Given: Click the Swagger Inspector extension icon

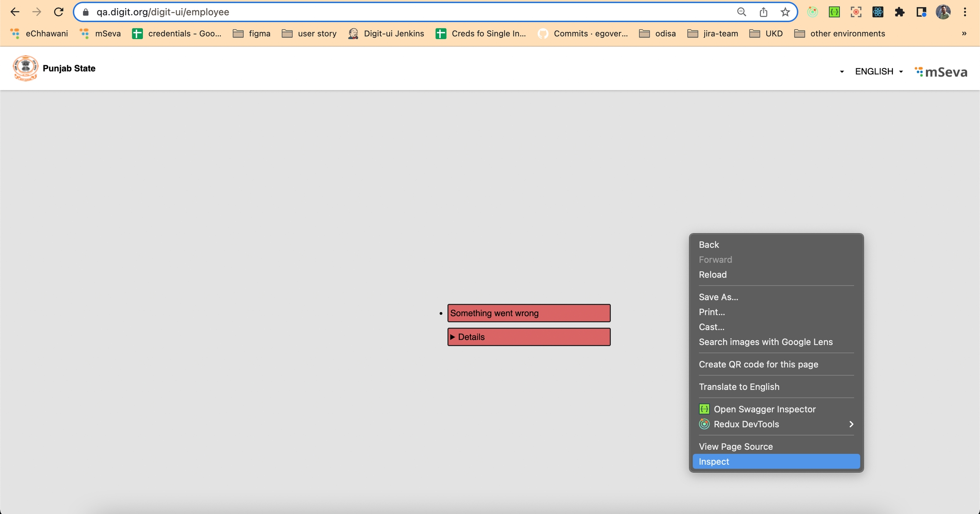Looking at the screenshot, I should (834, 12).
